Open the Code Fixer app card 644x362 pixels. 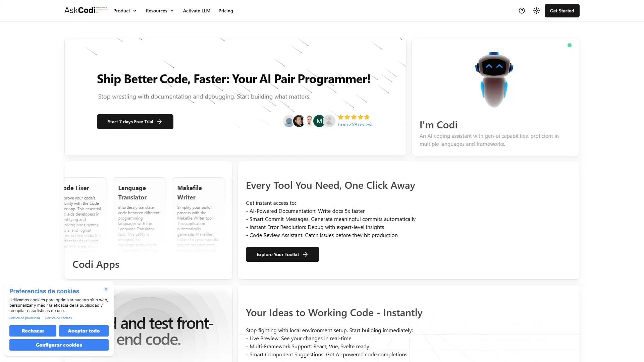click(x=86, y=215)
